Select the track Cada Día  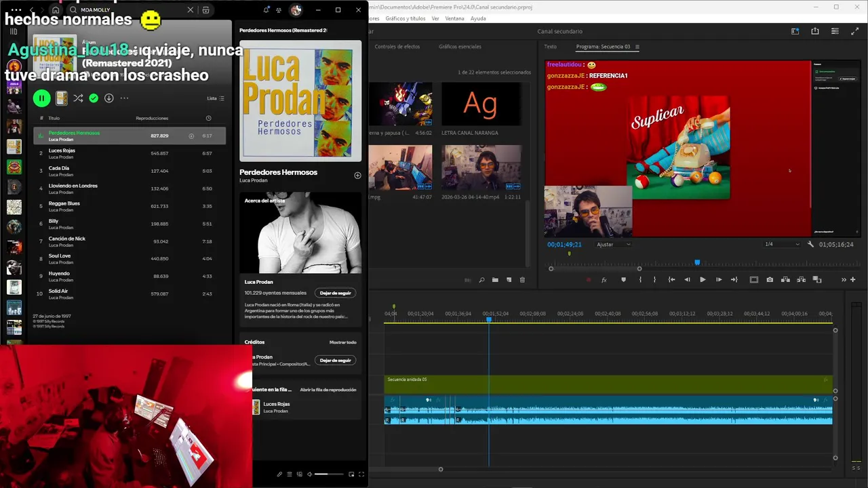(130, 171)
